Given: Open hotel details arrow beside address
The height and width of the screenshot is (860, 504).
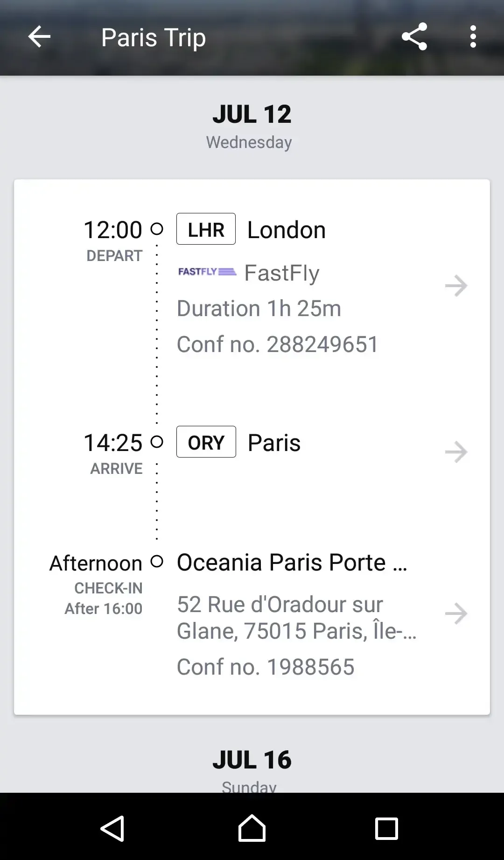Looking at the screenshot, I should pos(456,613).
